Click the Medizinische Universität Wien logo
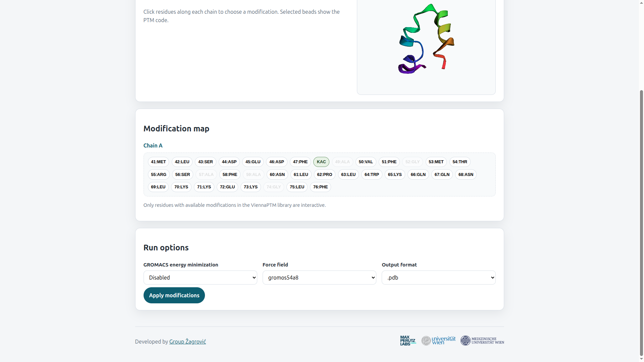Image resolution: width=644 pixels, height=362 pixels. (x=482, y=341)
